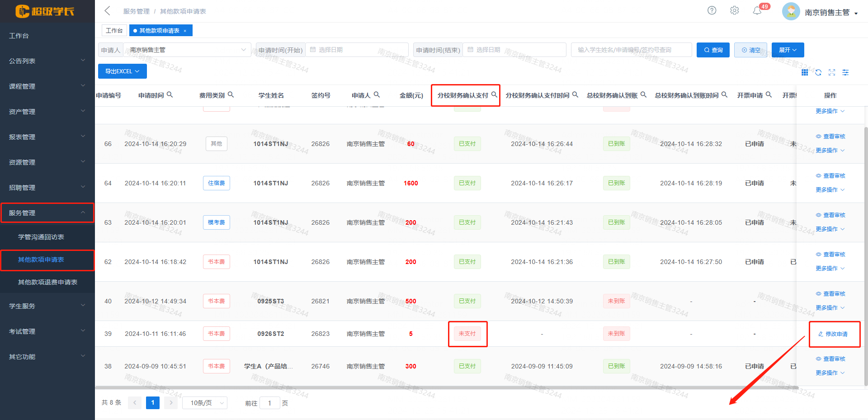Open 其他款项退费申请表 in sidebar
Viewport: 868px width, 420px height.
pyautogui.click(x=47, y=282)
